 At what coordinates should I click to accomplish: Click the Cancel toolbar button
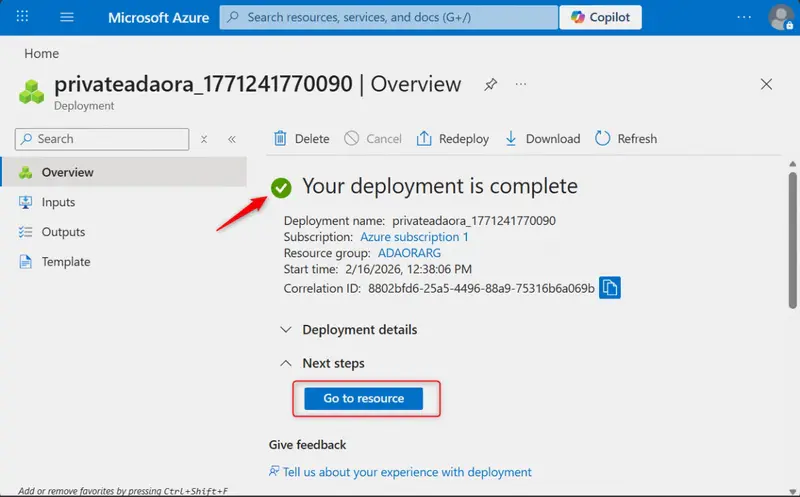(373, 139)
